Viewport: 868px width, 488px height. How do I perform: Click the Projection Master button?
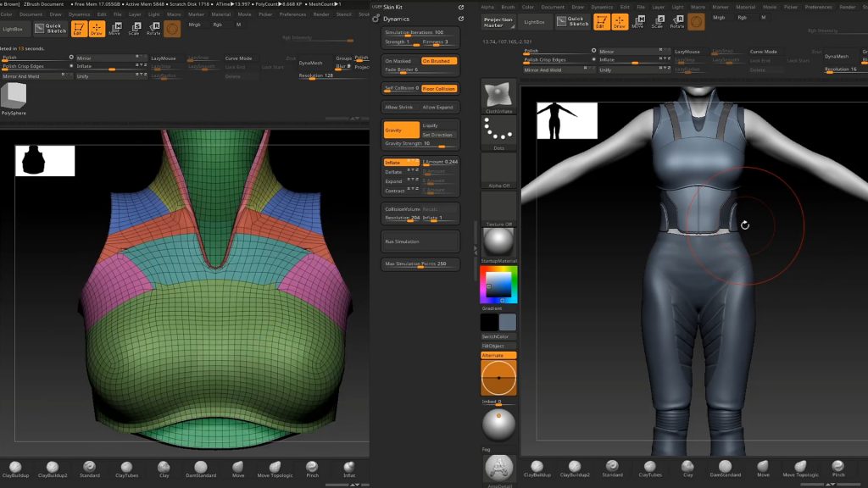click(x=498, y=21)
